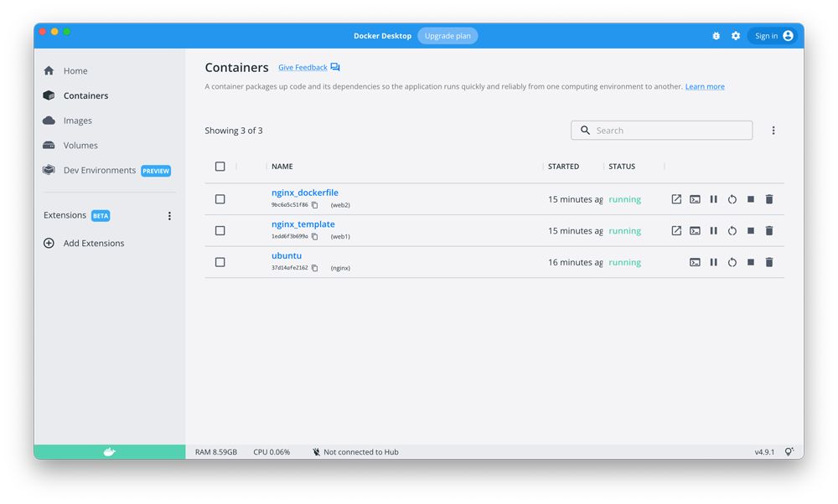This screenshot has height=504, width=838.
Task: Click the (web1) image label
Action: [340, 237]
